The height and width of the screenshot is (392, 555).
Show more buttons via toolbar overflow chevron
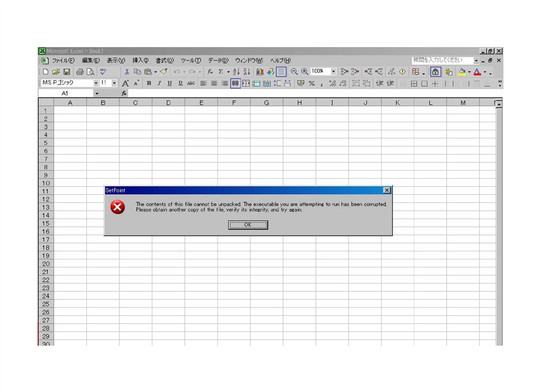tap(500, 83)
